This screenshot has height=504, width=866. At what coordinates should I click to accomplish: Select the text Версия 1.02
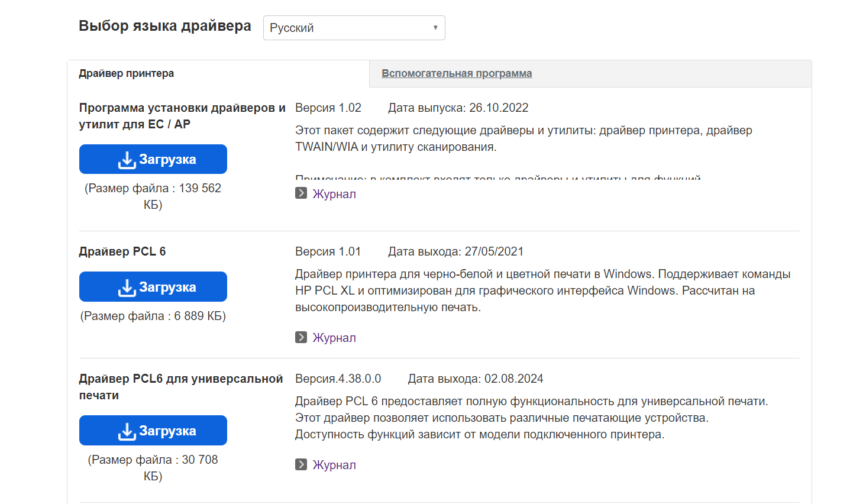tap(328, 108)
